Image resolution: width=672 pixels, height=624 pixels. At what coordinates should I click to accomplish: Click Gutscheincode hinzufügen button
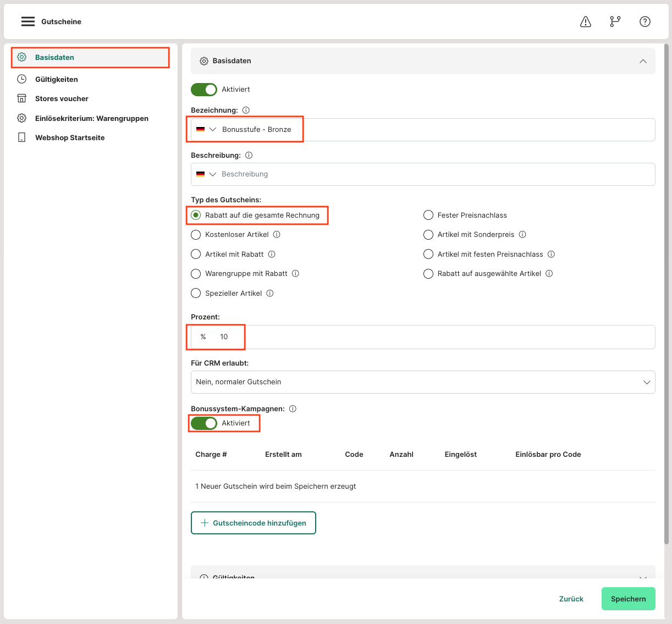pos(254,523)
